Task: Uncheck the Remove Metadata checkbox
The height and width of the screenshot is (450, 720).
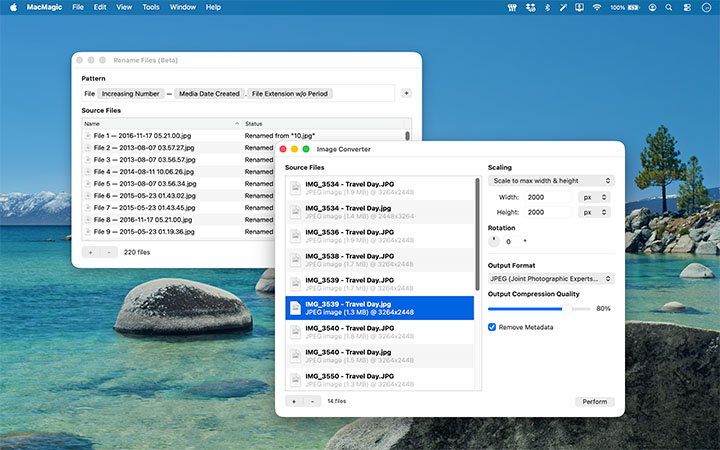Action: click(492, 327)
